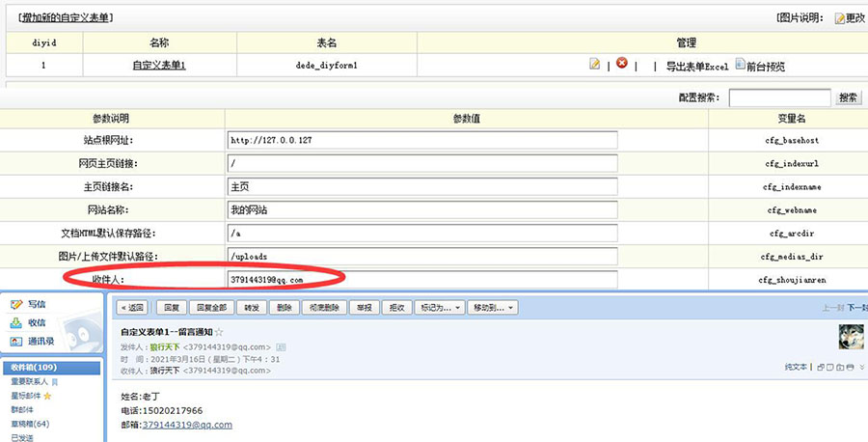
Task: Open the 标记为... dropdown
Action: 440,308
